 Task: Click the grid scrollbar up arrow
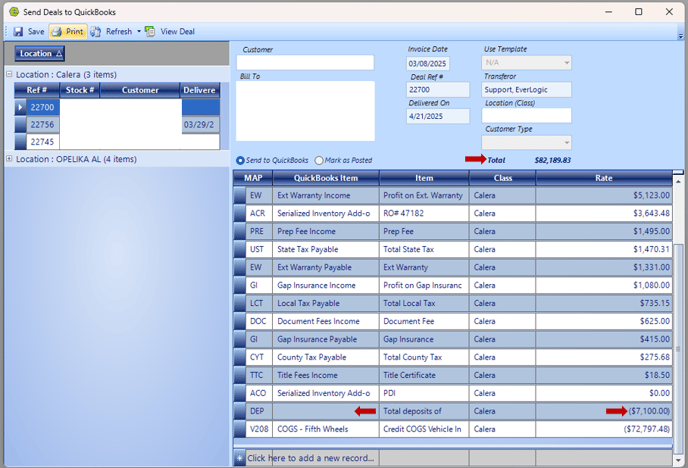pos(678,181)
